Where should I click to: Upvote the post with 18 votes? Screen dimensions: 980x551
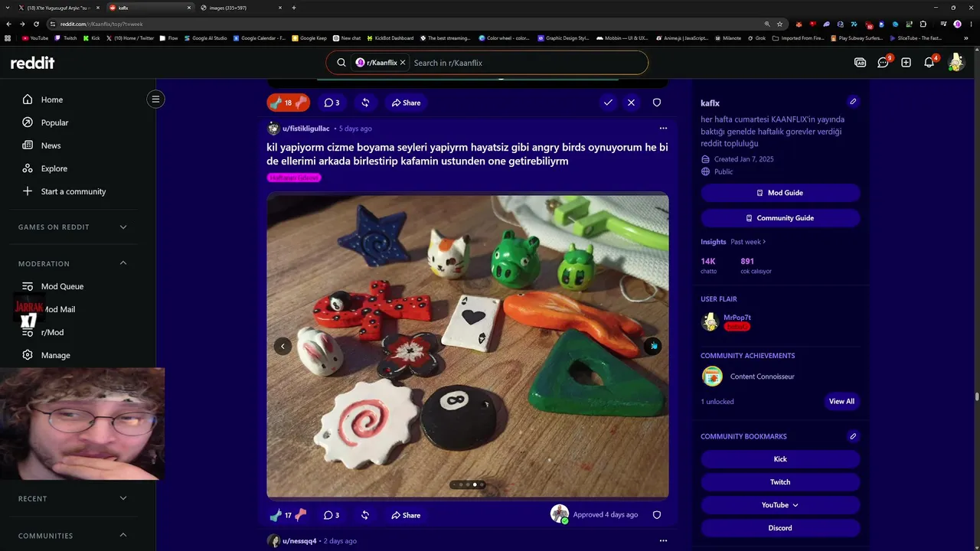276,103
